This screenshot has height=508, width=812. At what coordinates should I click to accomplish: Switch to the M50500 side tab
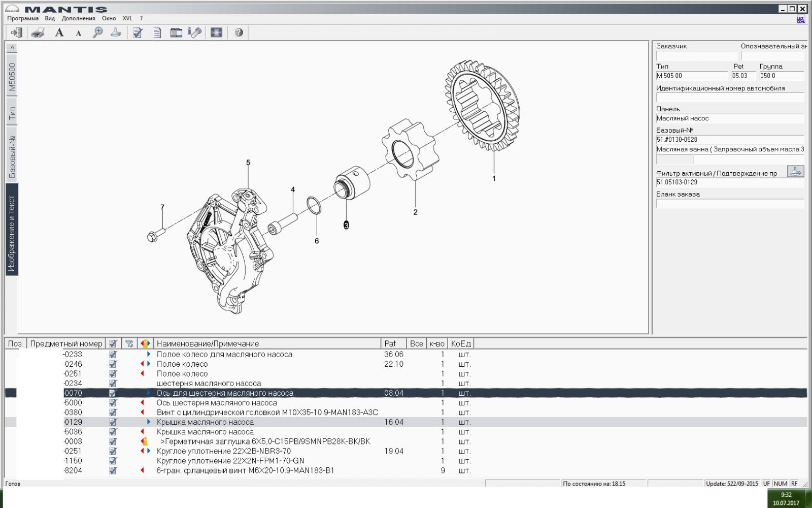12,76
